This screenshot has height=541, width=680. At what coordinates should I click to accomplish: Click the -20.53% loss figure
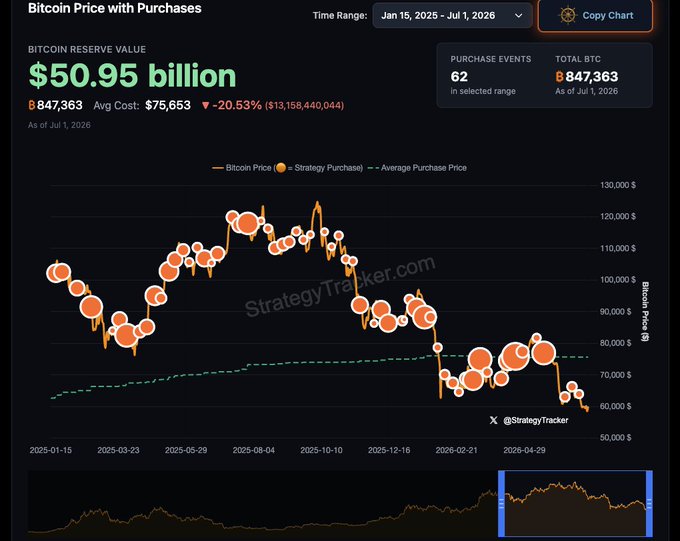pos(237,105)
